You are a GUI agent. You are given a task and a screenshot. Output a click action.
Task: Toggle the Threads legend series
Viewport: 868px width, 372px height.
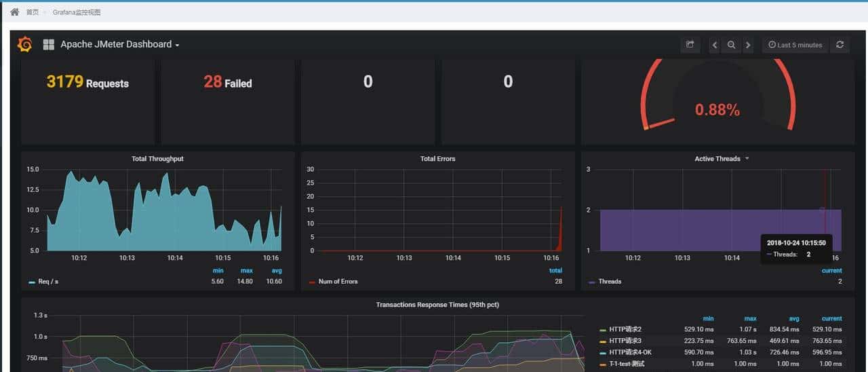click(609, 282)
